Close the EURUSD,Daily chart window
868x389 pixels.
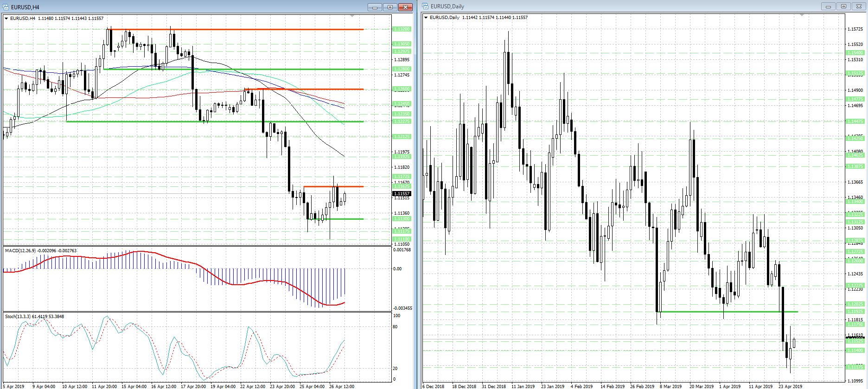click(x=858, y=6)
